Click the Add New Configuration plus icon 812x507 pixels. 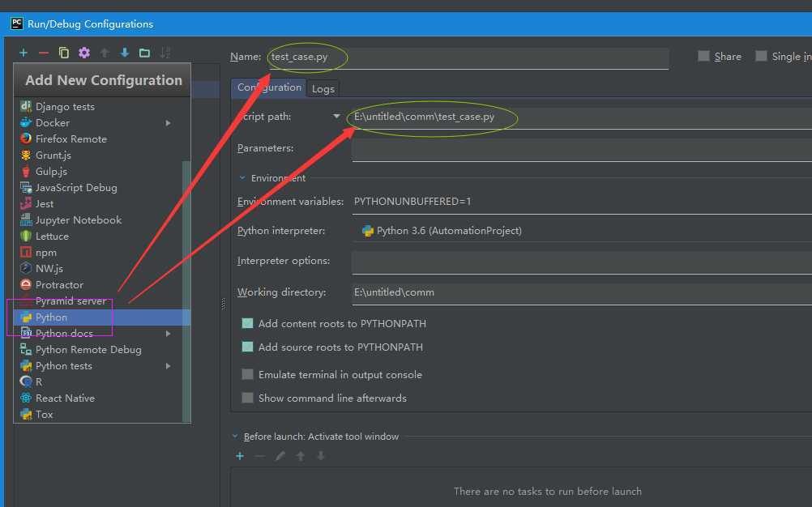tap(24, 53)
